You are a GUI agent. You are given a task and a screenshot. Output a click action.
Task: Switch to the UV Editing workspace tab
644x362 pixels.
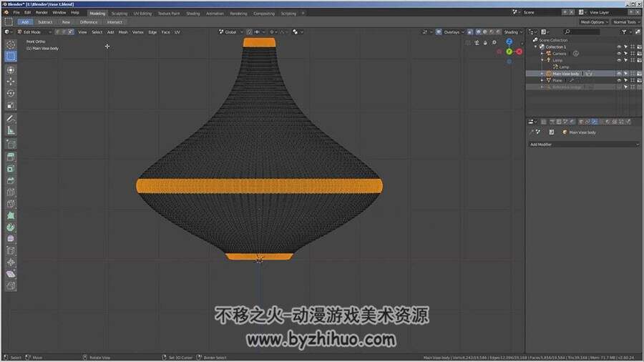(142, 14)
